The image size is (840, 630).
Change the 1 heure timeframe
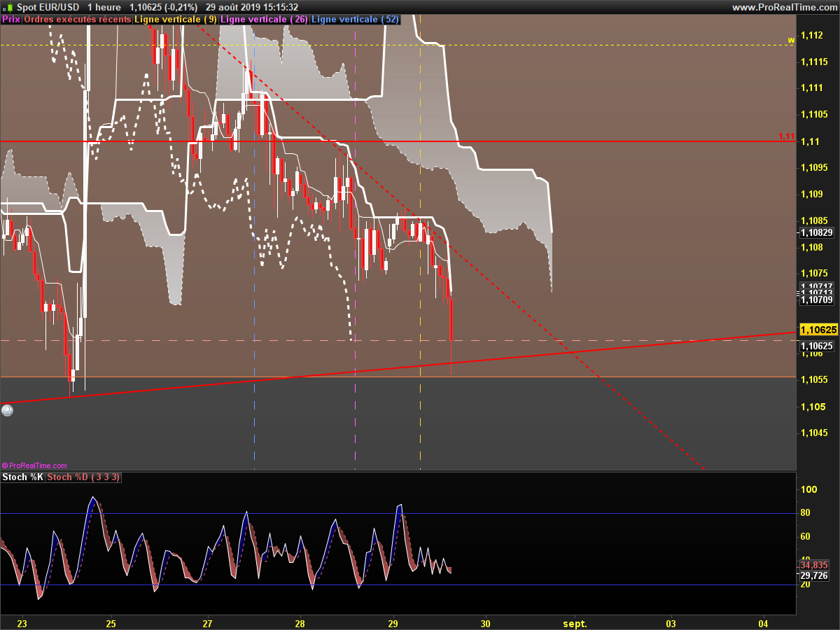pyautogui.click(x=104, y=7)
